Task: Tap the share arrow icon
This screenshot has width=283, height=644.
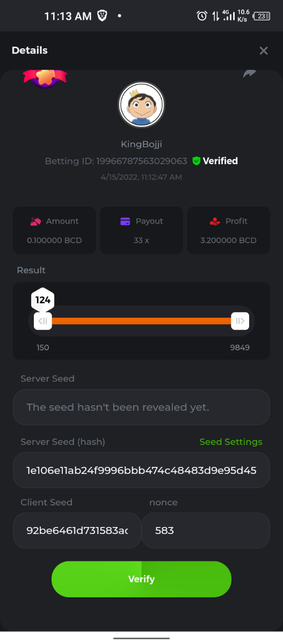Action: (249, 74)
